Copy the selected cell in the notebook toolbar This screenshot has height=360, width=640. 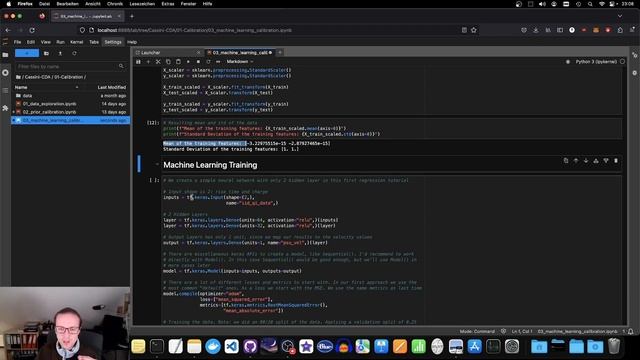click(168, 62)
